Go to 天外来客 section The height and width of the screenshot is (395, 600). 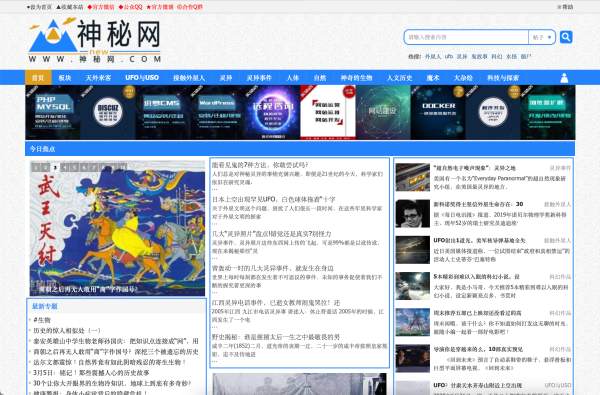pyautogui.click(x=98, y=78)
